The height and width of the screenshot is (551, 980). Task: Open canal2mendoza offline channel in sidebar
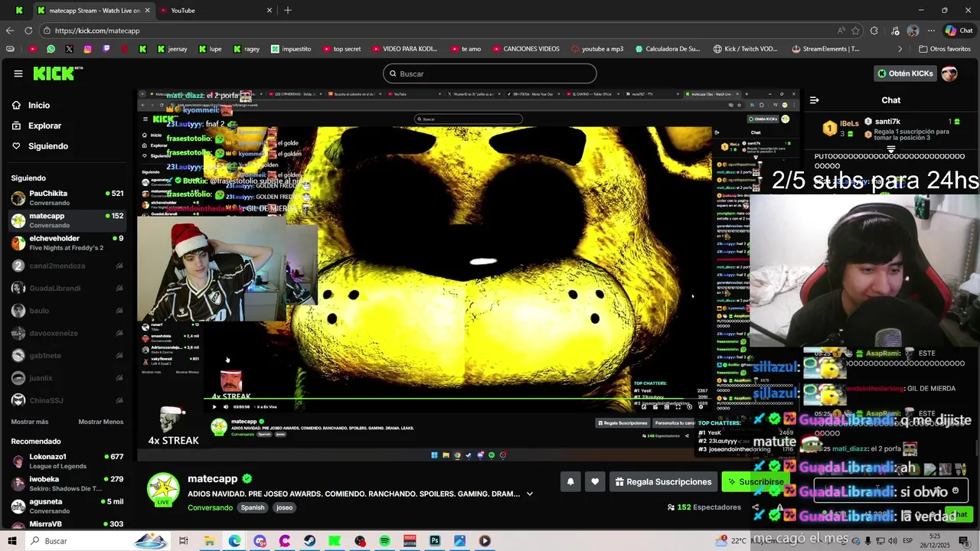point(67,266)
